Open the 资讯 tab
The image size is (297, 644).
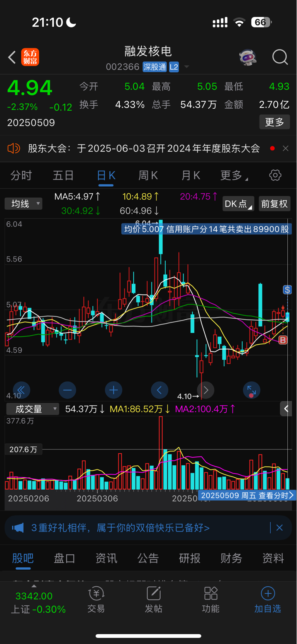[106, 558]
